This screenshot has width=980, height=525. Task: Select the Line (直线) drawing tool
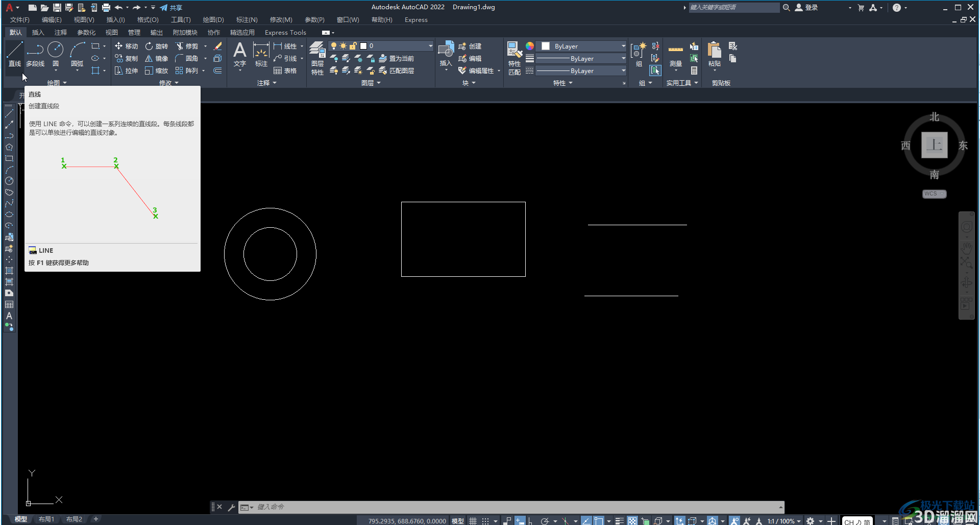point(14,55)
